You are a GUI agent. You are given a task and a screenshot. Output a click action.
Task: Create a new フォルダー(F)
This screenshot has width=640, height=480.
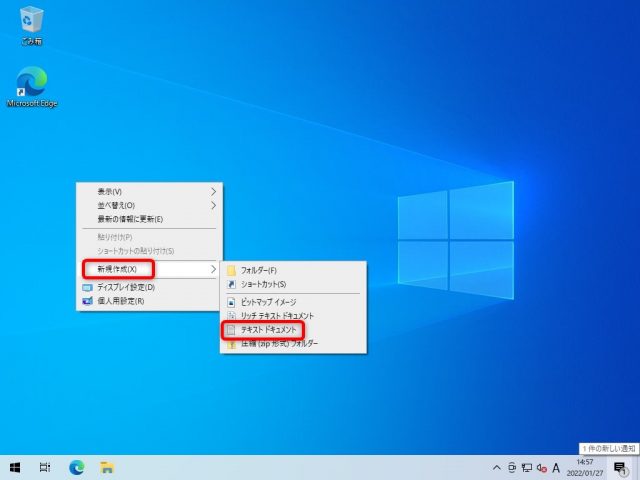[x=295, y=270]
